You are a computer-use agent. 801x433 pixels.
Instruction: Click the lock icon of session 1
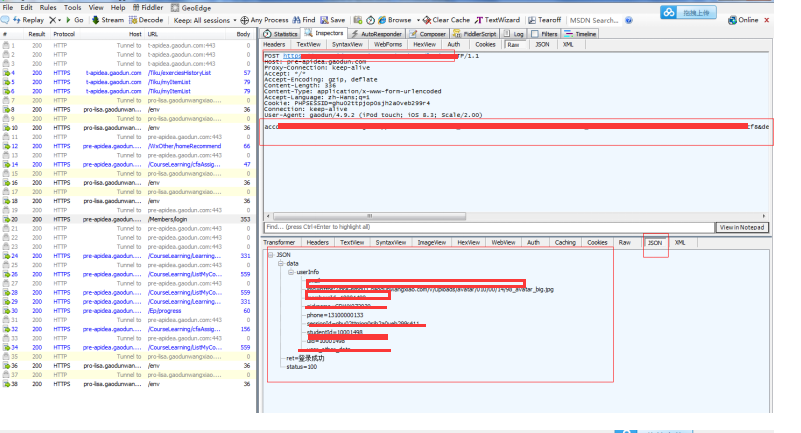pyautogui.click(x=6, y=45)
